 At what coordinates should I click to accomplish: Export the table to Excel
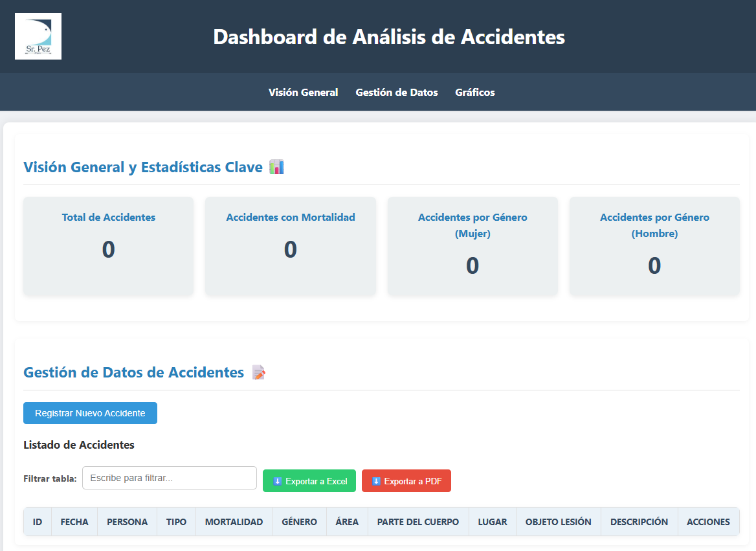309,481
